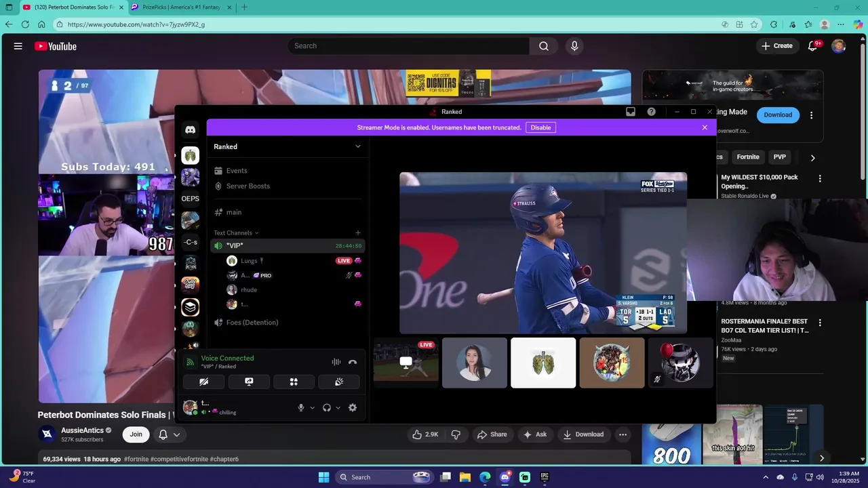Screen dimensions: 868x488
Task: Go to YouTube home via logo
Action: 56,46
